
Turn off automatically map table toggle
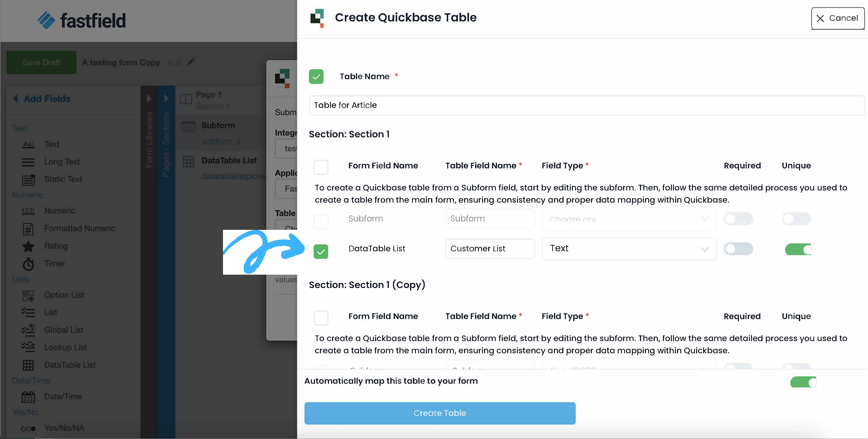[803, 382]
